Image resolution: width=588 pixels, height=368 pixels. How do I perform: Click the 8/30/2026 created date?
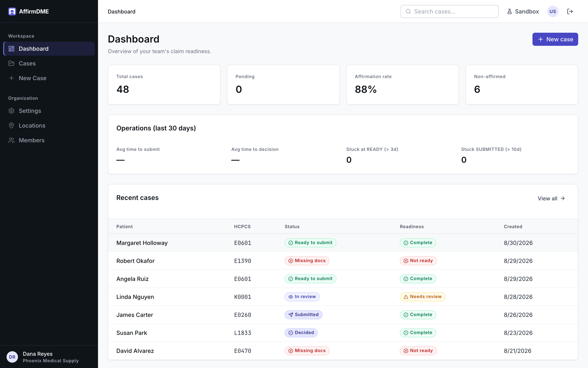518,243
